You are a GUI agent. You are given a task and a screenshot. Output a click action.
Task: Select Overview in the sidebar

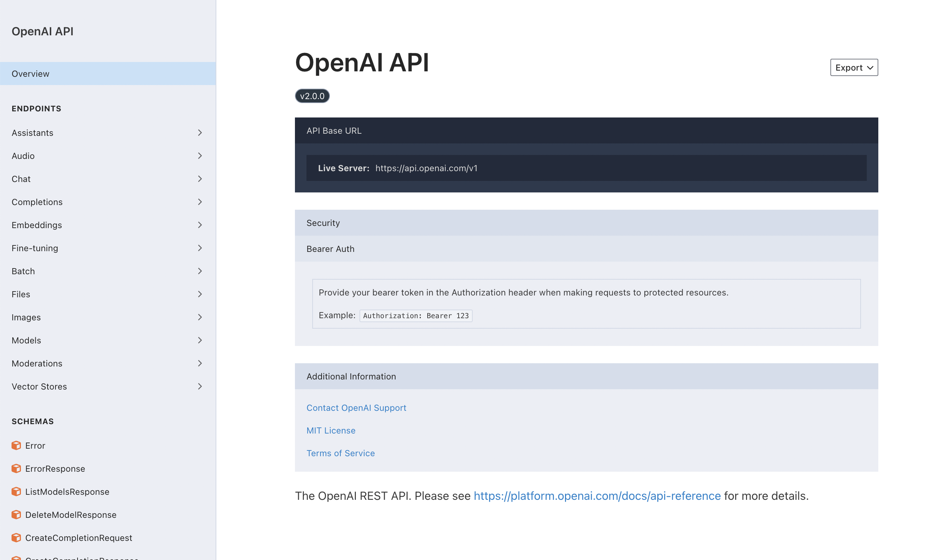31,74
